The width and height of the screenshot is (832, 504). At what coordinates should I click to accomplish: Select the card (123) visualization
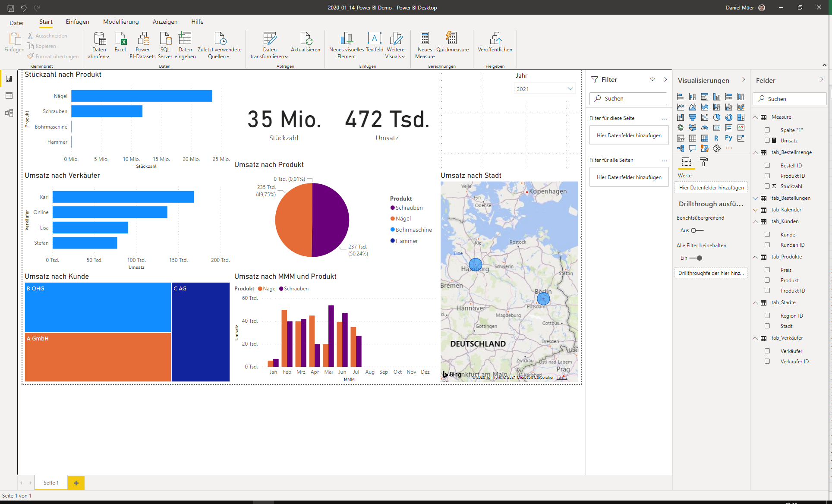point(717,128)
